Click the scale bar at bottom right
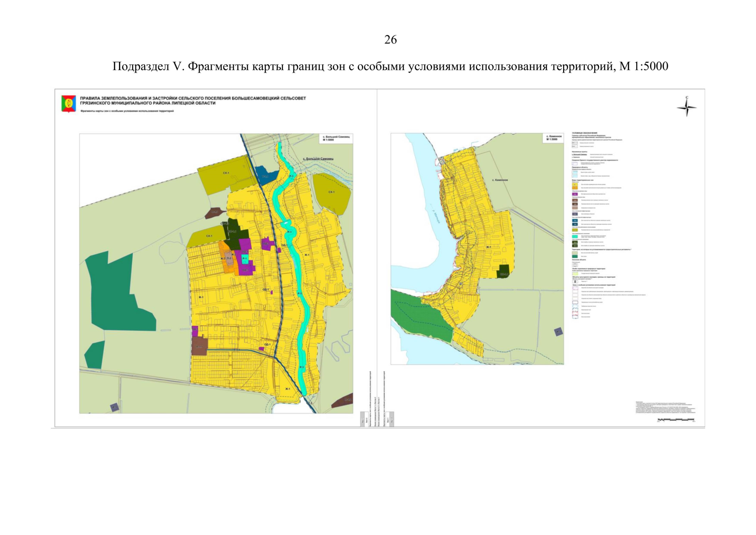Image resolution: width=756 pixels, height=535 pixels. [x=676, y=420]
